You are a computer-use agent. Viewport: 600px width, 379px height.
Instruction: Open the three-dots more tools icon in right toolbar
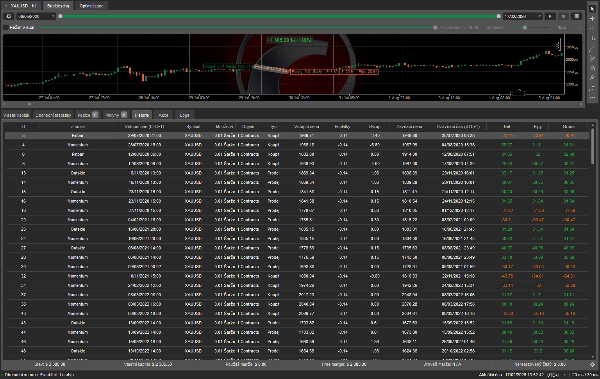(x=592, y=98)
